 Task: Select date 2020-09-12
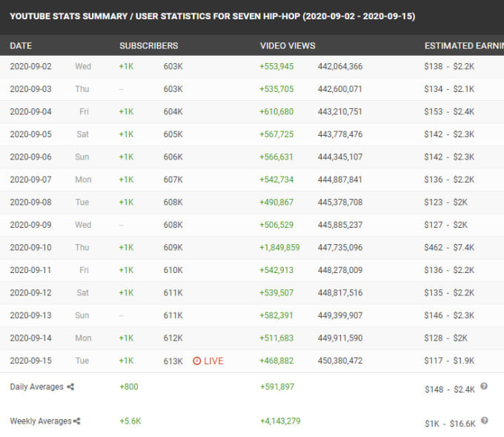point(30,293)
